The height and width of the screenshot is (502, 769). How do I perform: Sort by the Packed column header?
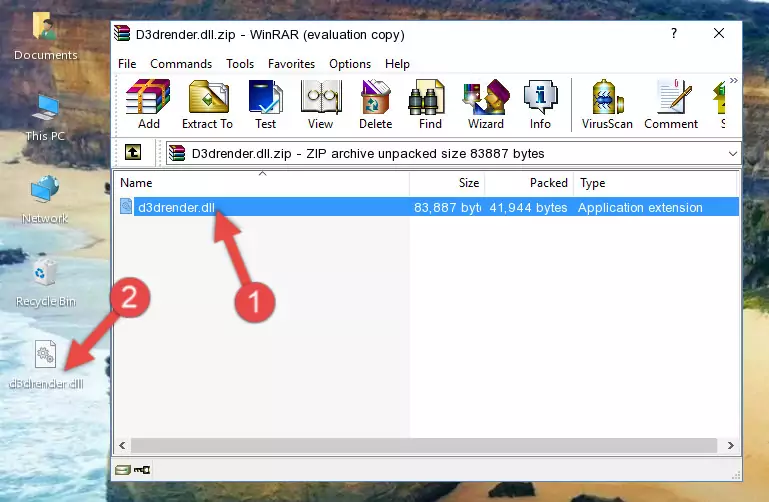529,183
